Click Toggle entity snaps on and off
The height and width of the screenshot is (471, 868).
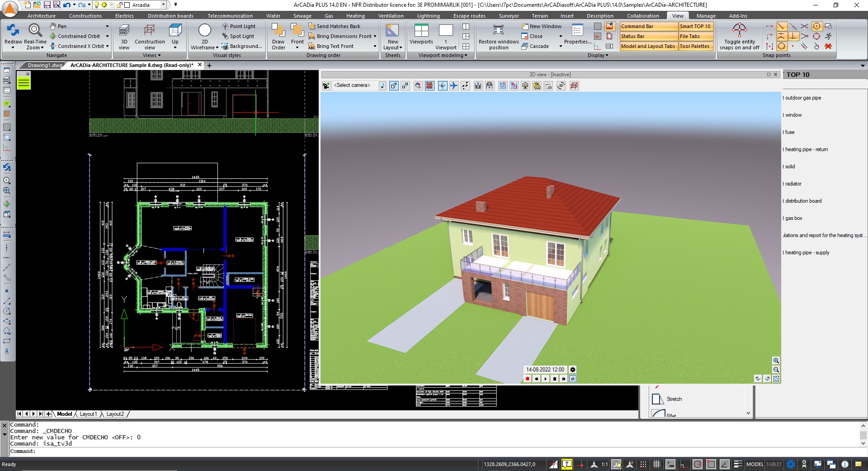point(739,36)
